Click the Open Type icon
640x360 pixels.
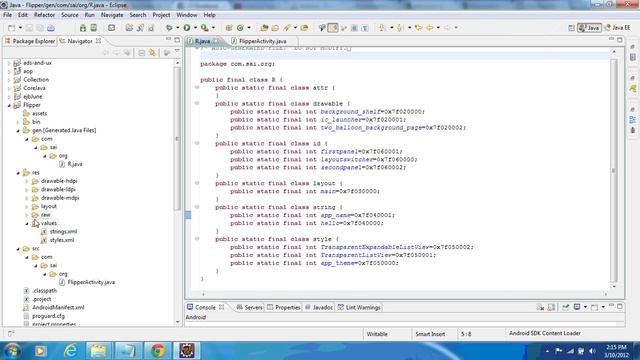click(264, 28)
